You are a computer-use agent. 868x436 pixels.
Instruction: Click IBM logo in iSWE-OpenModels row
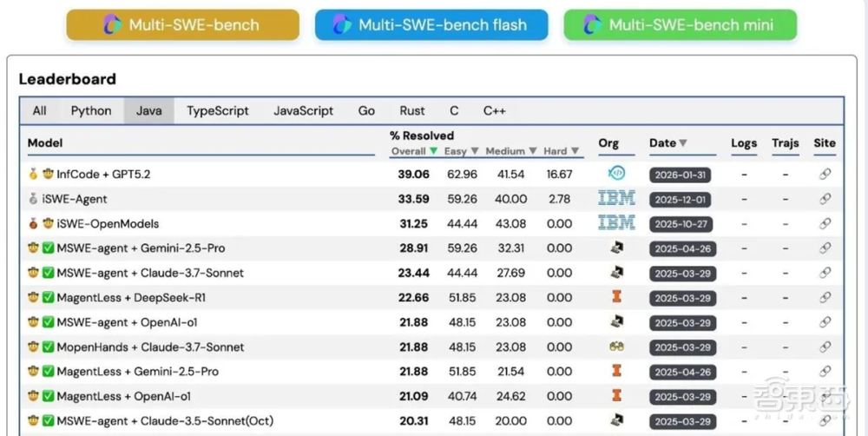616,222
